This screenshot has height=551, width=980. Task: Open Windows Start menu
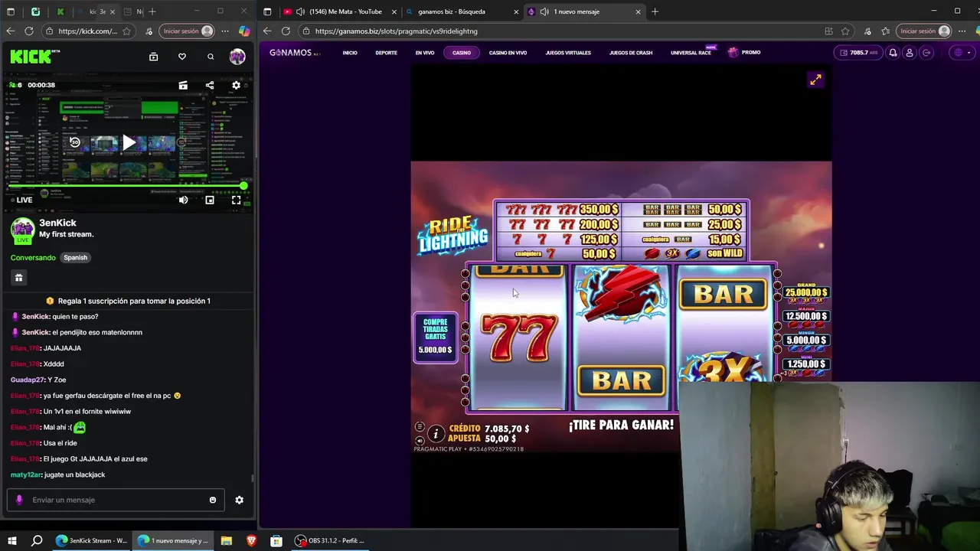point(11,541)
